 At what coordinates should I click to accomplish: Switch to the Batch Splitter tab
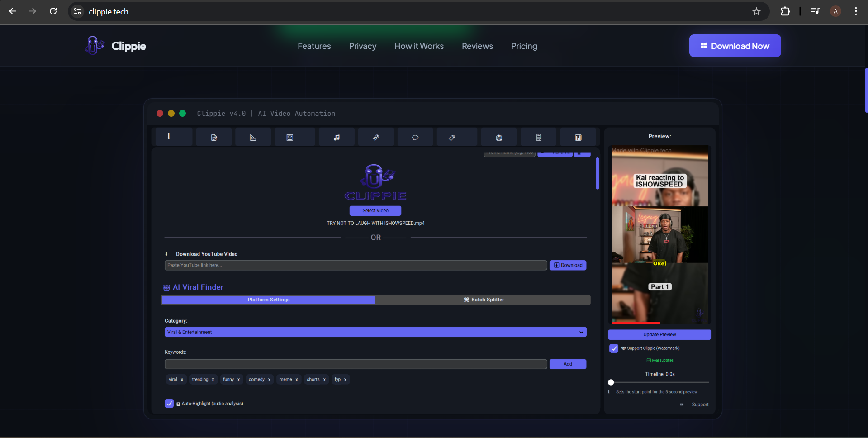[483, 300]
